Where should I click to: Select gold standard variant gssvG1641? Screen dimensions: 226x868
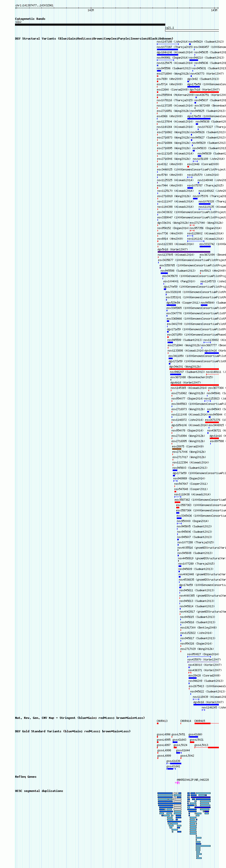173,766
